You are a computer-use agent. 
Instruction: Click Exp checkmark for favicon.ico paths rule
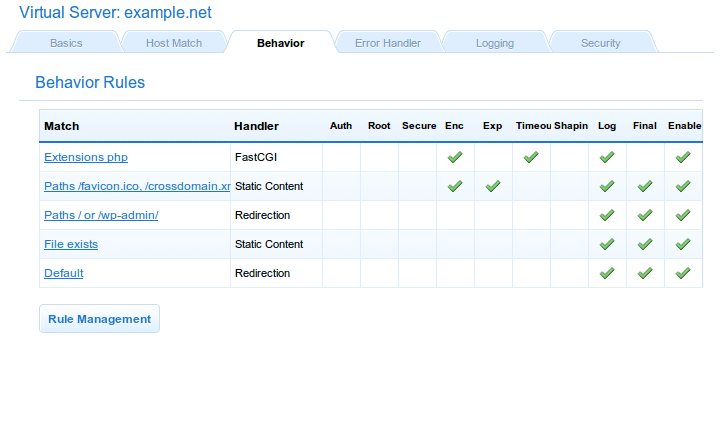[493, 186]
